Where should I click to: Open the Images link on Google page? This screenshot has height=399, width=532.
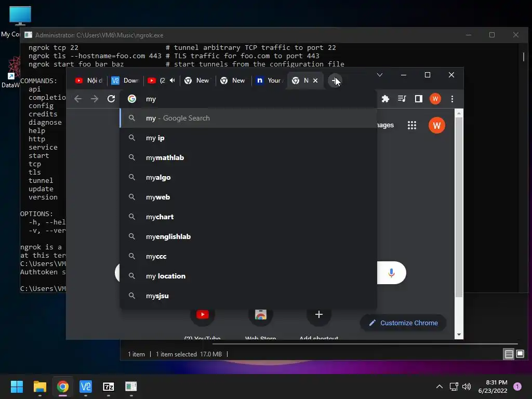click(x=385, y=125)
